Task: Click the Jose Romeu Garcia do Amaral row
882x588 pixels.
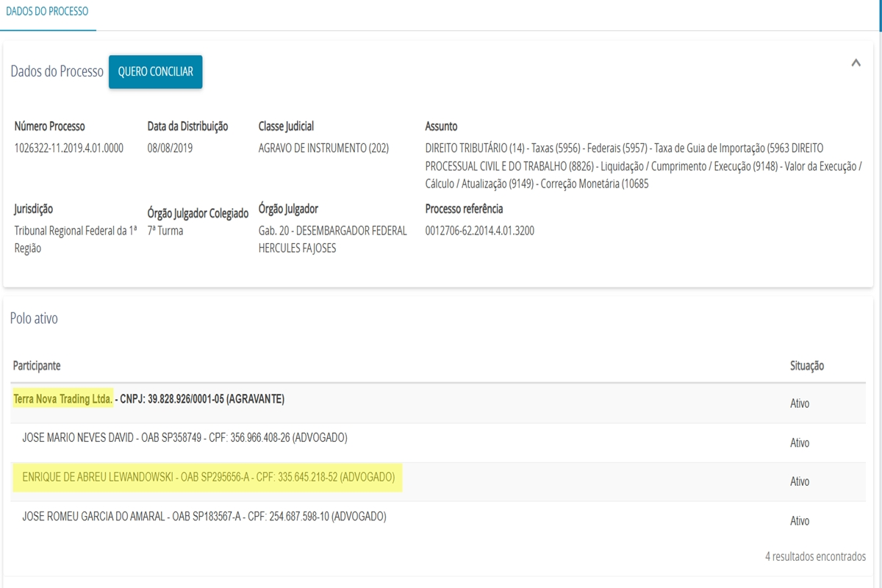Action: (204, 517)
